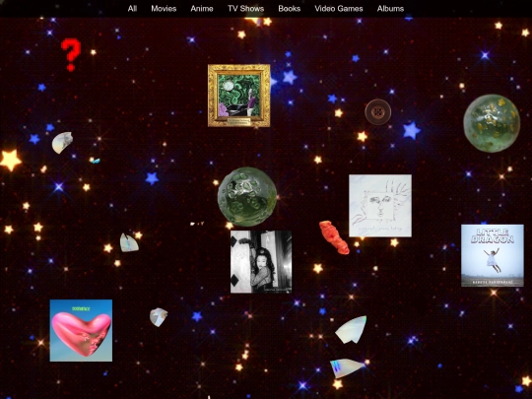Click the red crunchy snack object
The width and height of the screenshot is (532, 399).
pyautogui.click(x=334, y=237)
